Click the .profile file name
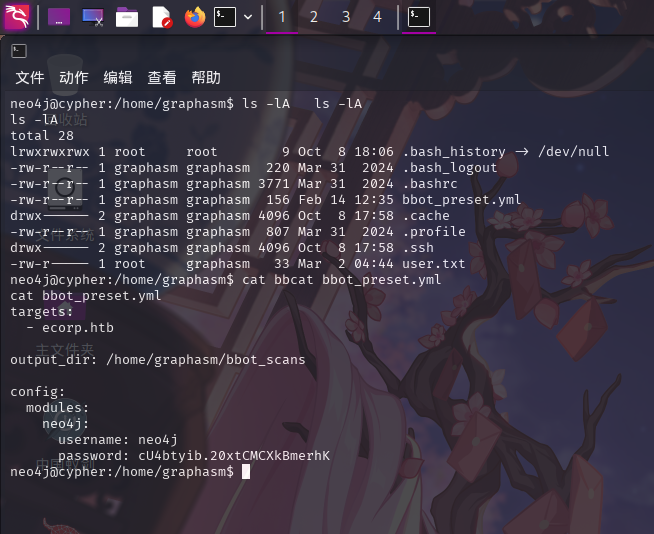 pos(434,232)
